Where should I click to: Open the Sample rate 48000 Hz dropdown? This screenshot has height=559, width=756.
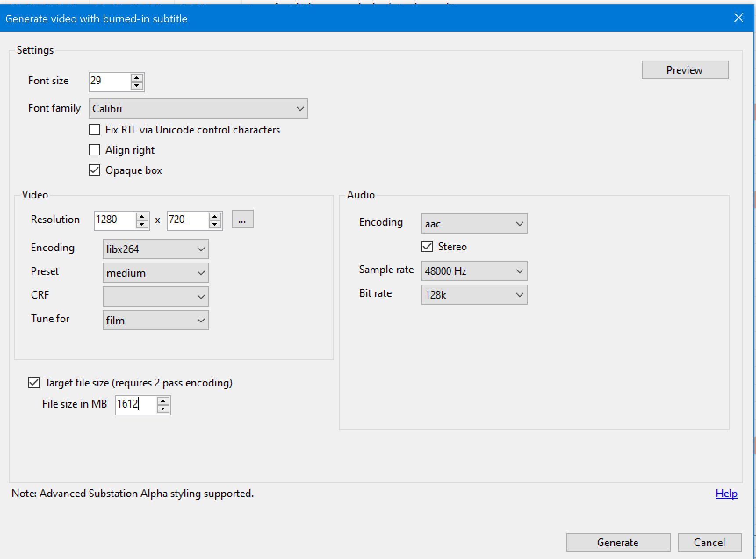pos(474,271)
